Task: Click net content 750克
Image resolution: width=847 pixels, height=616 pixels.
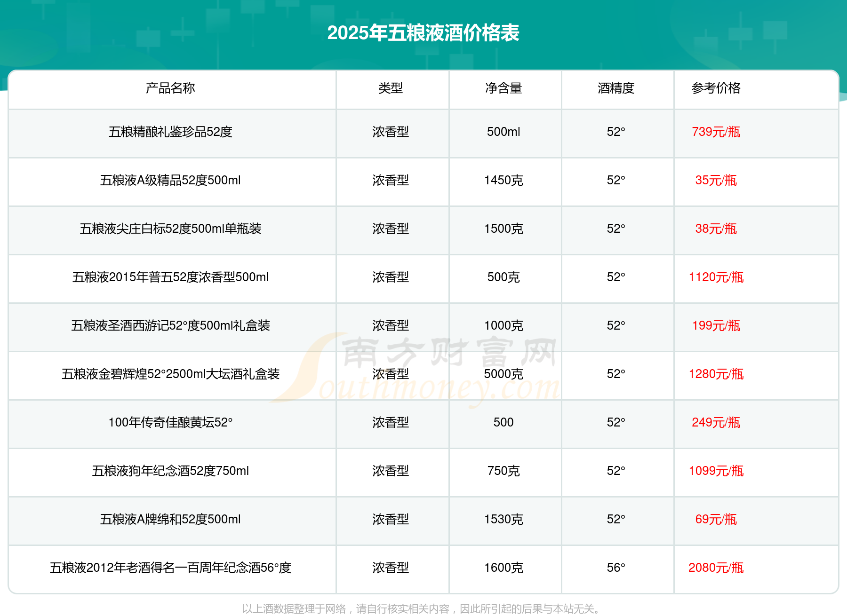Action: [x=503, y=471]
